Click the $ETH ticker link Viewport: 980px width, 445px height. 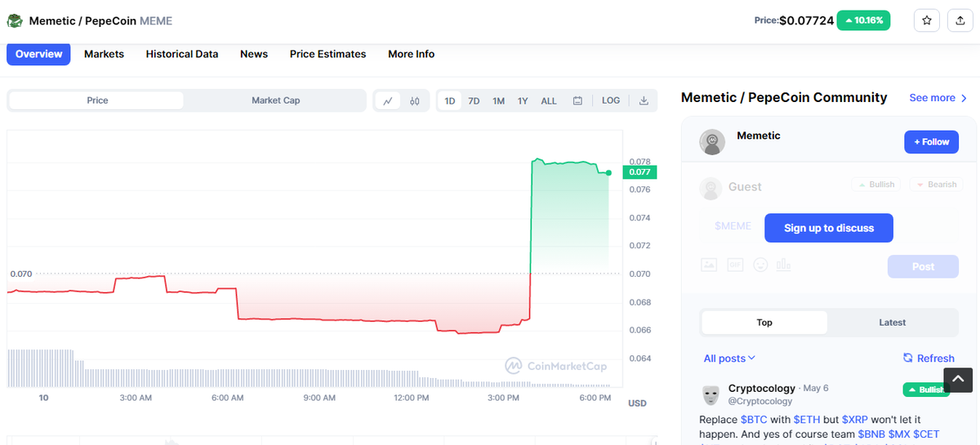point(806,419)
